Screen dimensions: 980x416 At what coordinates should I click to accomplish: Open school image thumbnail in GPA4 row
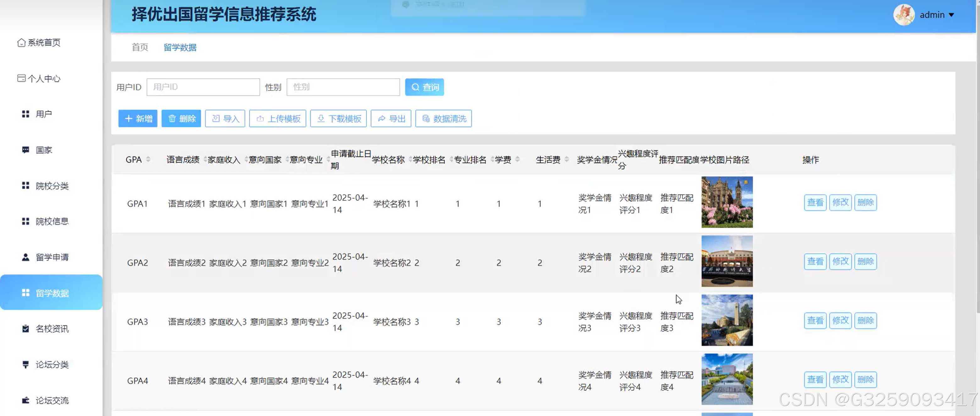coord(727,379)
